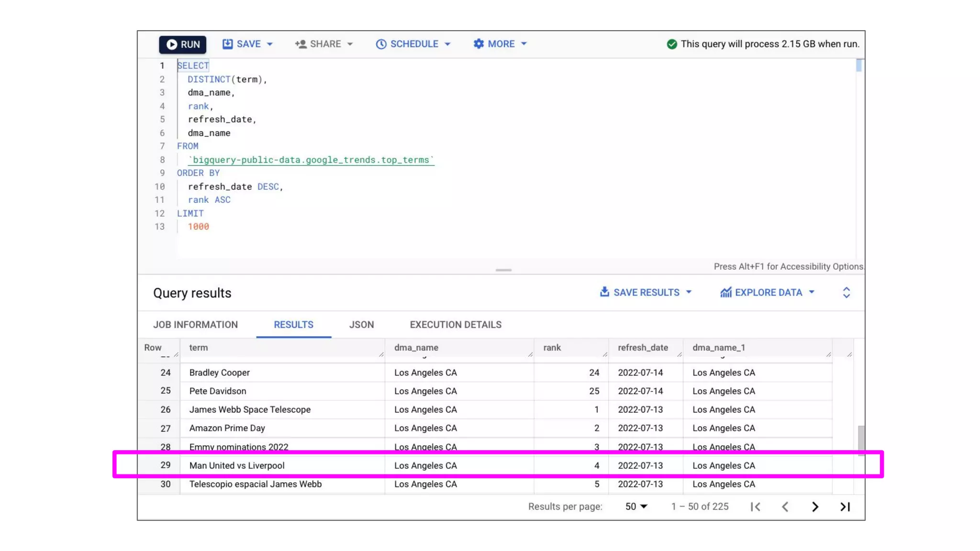Click the EXPLORE DATA chart icon
The height and width of the screenshot is (551, 980).
pos(726,292)
